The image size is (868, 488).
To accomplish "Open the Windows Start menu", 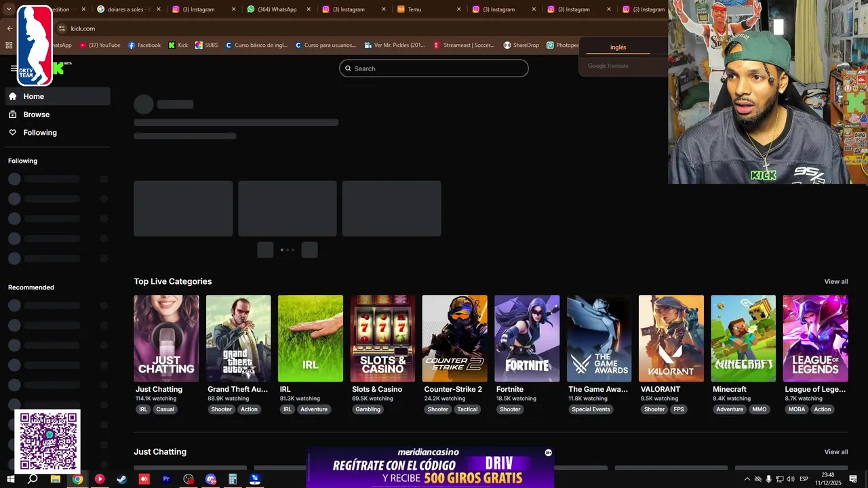I will click(x=10, y=479).
